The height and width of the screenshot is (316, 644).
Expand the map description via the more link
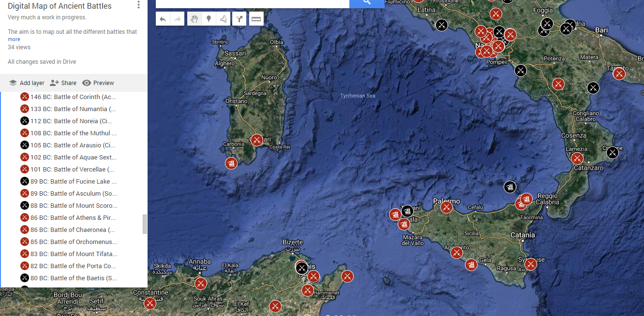click(14, 39)
